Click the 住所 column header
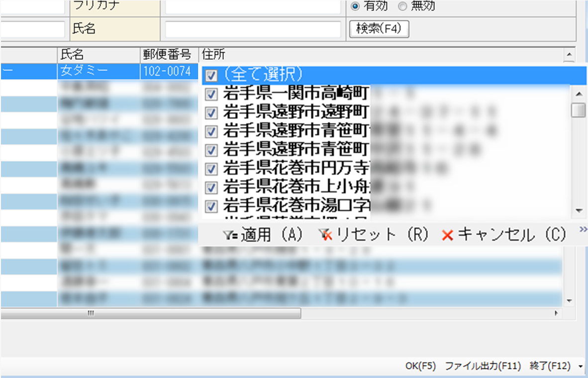Image resolution: width=588 pixels, height=378 pixels. (x=381, y=55)
